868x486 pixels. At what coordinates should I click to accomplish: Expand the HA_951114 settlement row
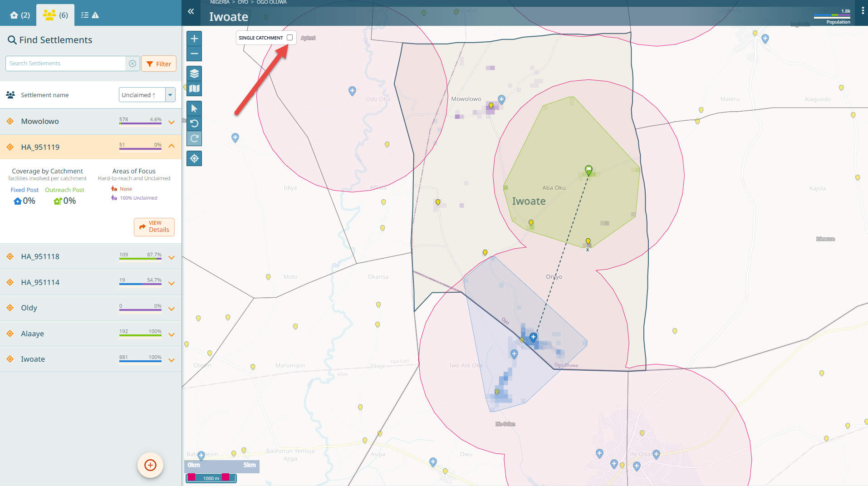[x=172, y=283]
